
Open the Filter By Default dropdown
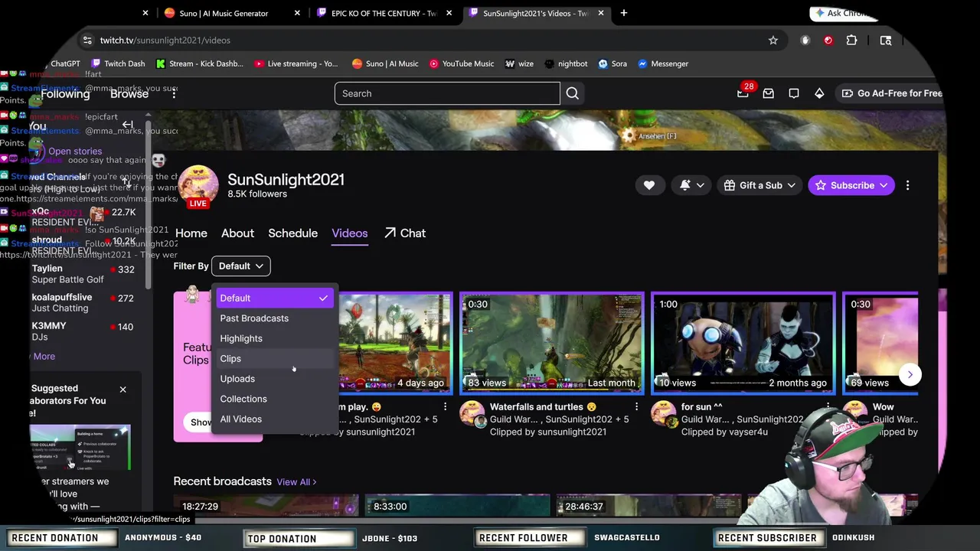(x=240, y=266)
